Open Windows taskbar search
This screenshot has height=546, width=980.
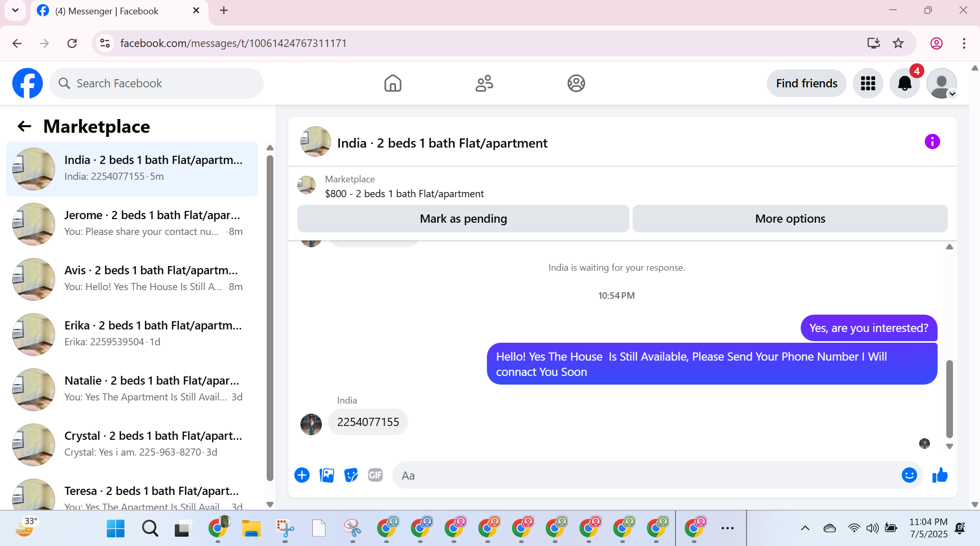(x=150, y=529)
